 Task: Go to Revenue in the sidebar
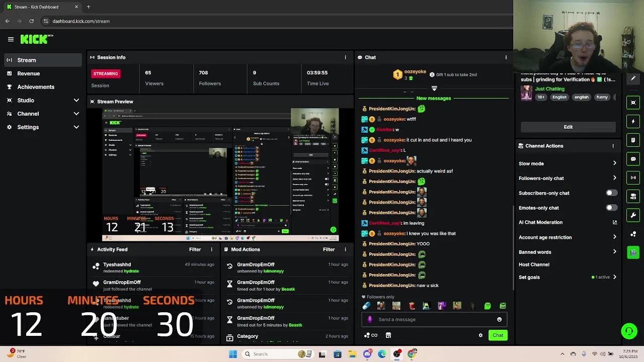click(x=42, y=73)
